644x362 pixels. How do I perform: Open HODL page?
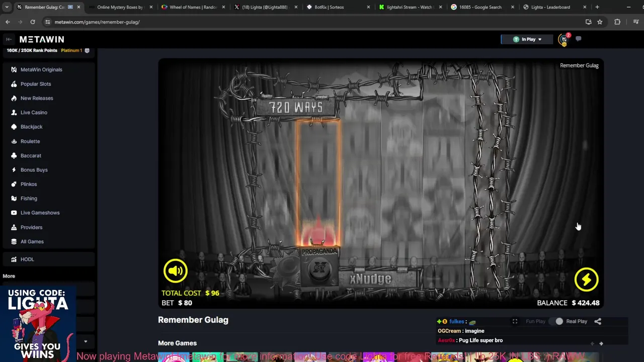27,259
